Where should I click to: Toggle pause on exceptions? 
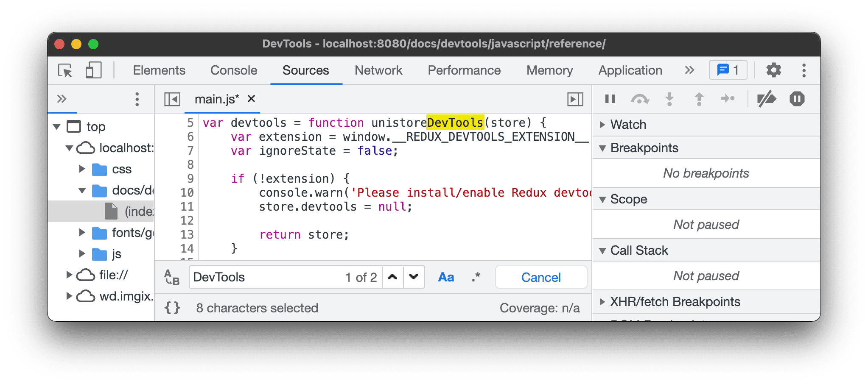797,99
